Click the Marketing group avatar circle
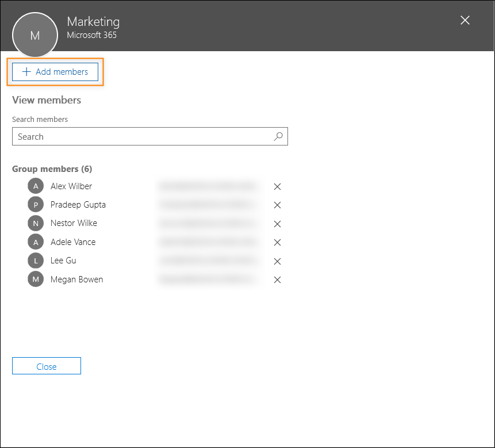 click(x=34, y=35)
